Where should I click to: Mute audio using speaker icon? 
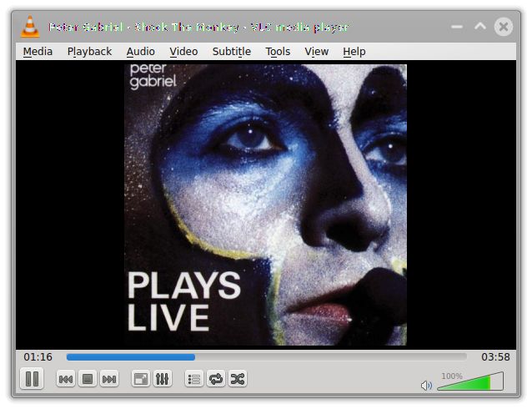click(427, 385)
